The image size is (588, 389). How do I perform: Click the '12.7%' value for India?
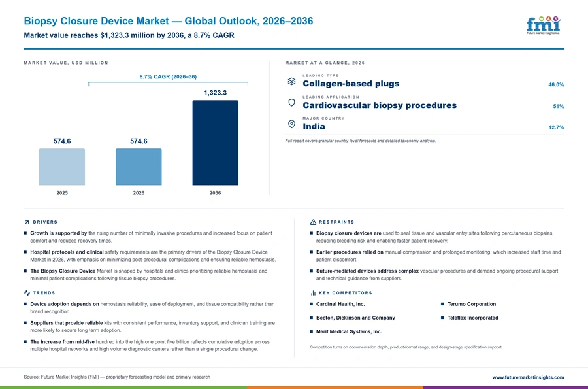556,127
